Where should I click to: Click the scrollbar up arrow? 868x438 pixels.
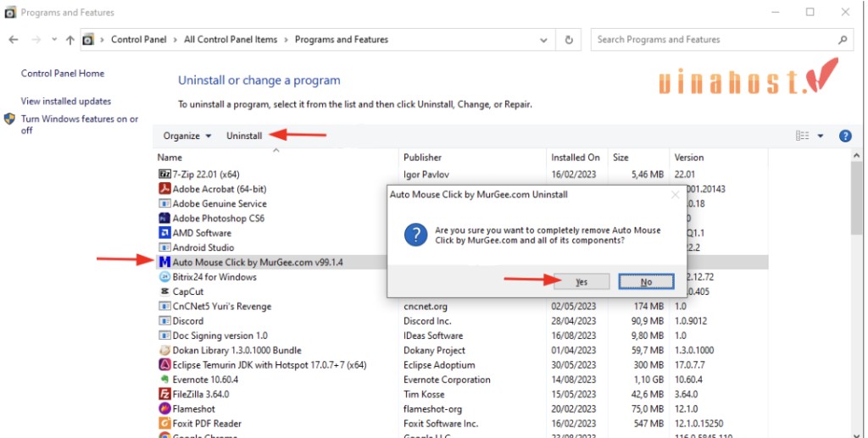coord(856,156)
